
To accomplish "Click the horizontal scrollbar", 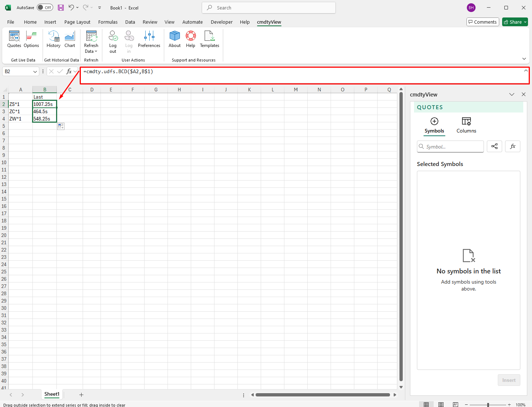I will (x=323, y=395).
